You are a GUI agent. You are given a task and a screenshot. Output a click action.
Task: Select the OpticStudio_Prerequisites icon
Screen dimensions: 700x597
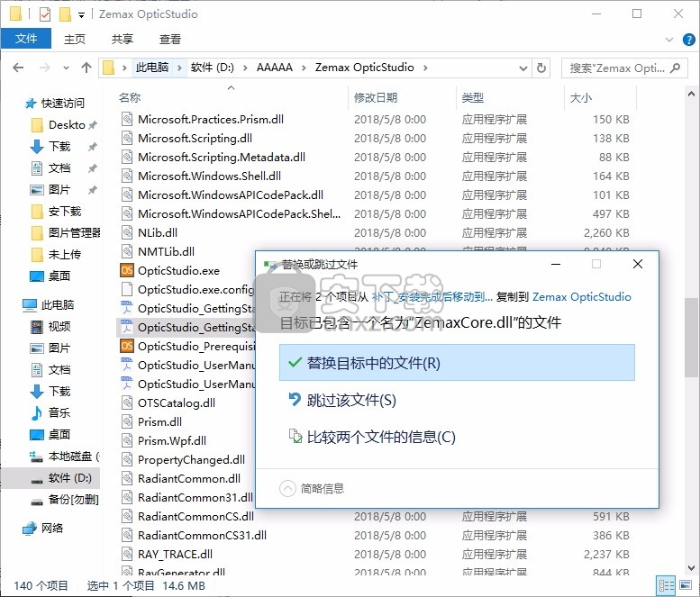click(x=127, y=347)
